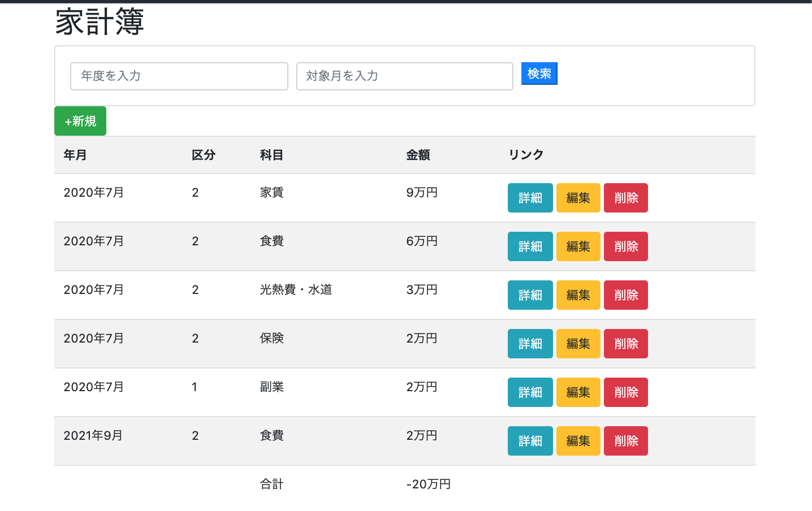
Task: Click 編集 on the 副業 entry
Action: point(578,392)
